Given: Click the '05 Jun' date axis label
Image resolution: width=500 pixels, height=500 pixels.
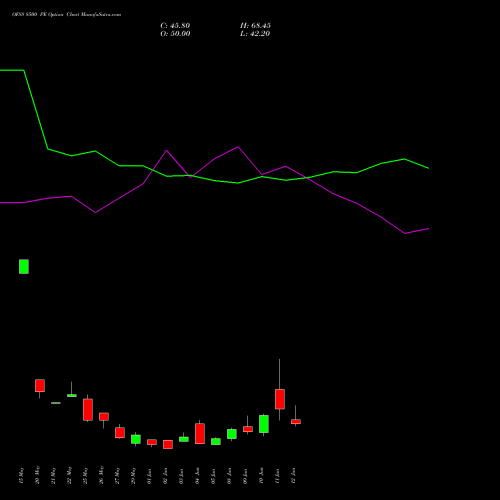Looking at the screenshot, I should pos(213,475).
